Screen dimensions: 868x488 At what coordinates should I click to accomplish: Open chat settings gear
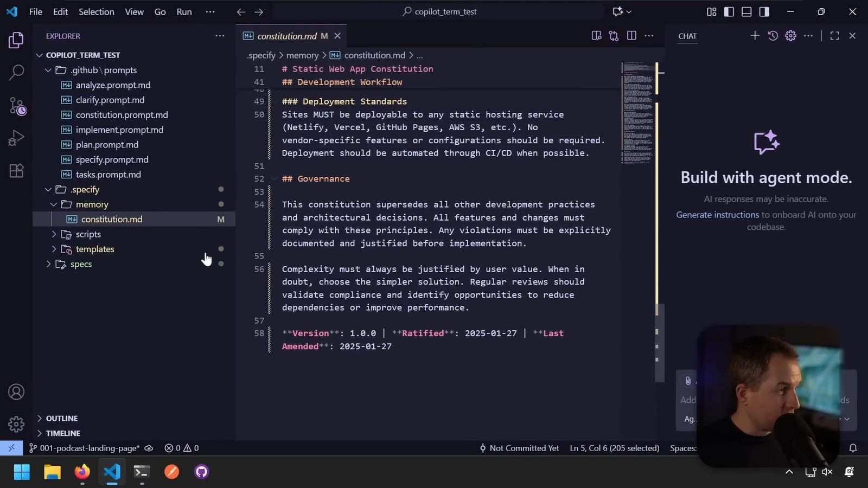coord(790,36)
